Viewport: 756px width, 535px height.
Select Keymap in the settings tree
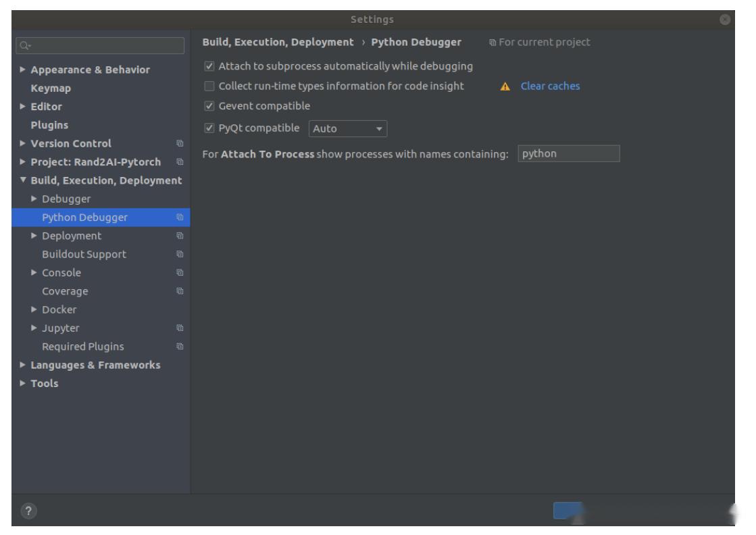(51, 88)
